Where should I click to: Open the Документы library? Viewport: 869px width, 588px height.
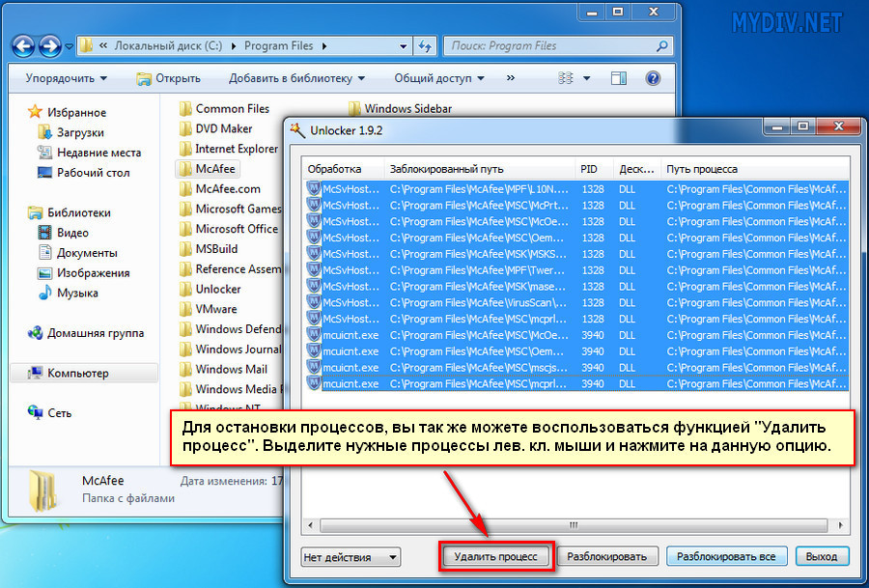coord(77,253)
